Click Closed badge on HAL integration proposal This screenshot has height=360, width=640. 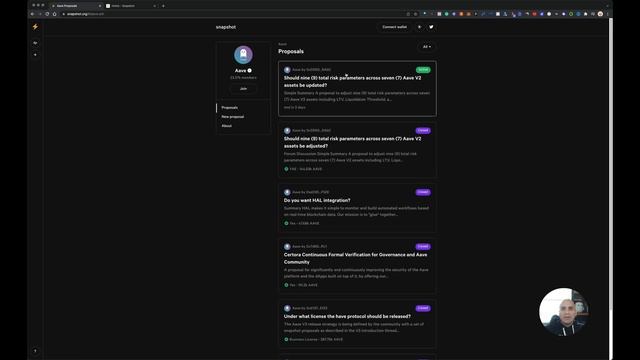(x=423, y=192)
